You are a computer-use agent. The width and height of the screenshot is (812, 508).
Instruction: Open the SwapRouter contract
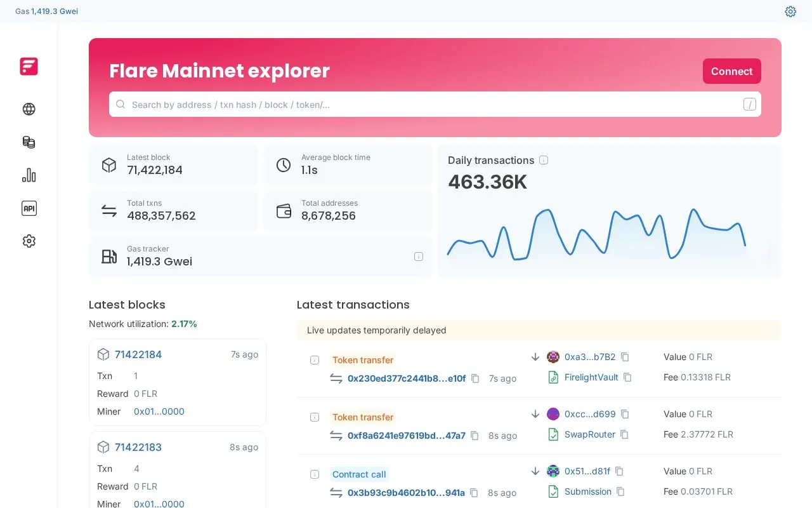click(x=590, y=434)
